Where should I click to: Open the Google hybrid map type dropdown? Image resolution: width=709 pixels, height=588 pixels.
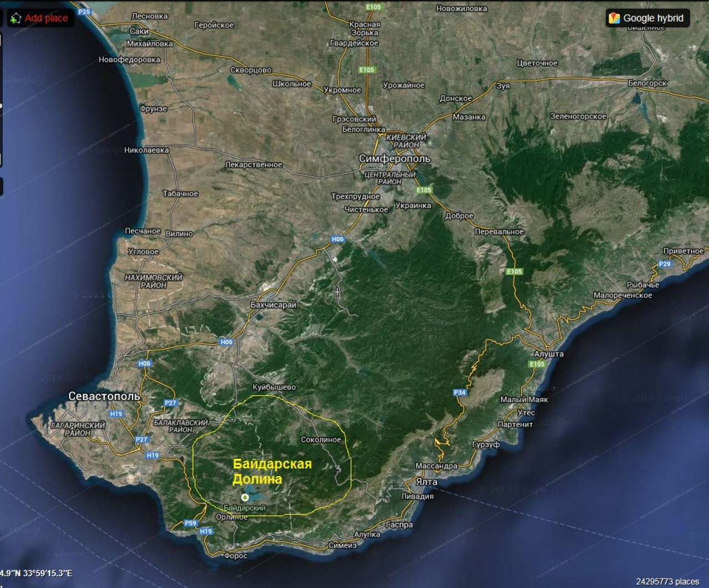coord(648,18)
